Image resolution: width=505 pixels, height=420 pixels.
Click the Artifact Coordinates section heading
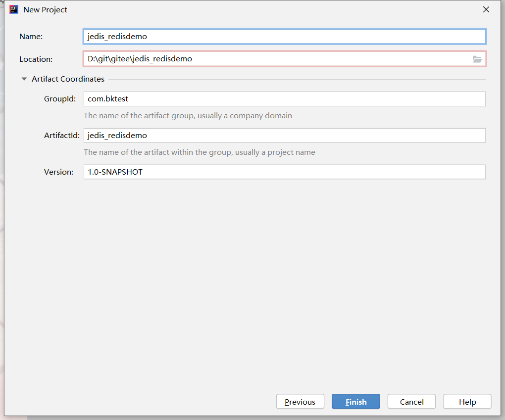[x=68, y=79]
